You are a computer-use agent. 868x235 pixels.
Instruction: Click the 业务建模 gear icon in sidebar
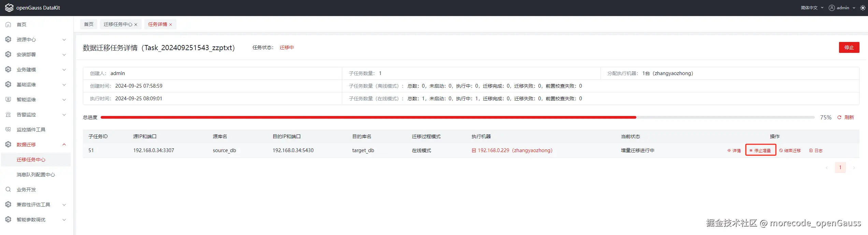click(x=8, y=70)
